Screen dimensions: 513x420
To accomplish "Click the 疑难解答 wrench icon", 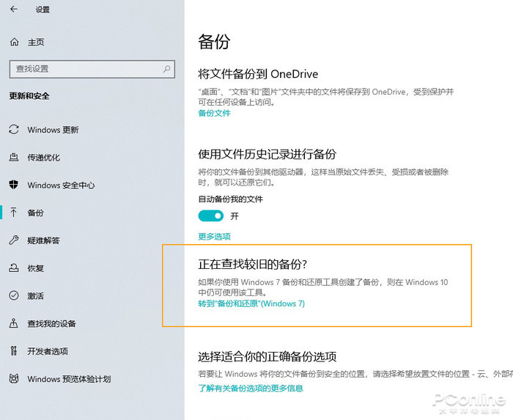I will pos(13,240).
